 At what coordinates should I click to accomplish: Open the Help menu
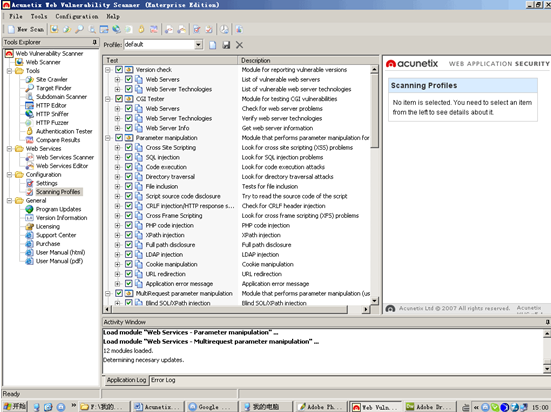[113, 17]
